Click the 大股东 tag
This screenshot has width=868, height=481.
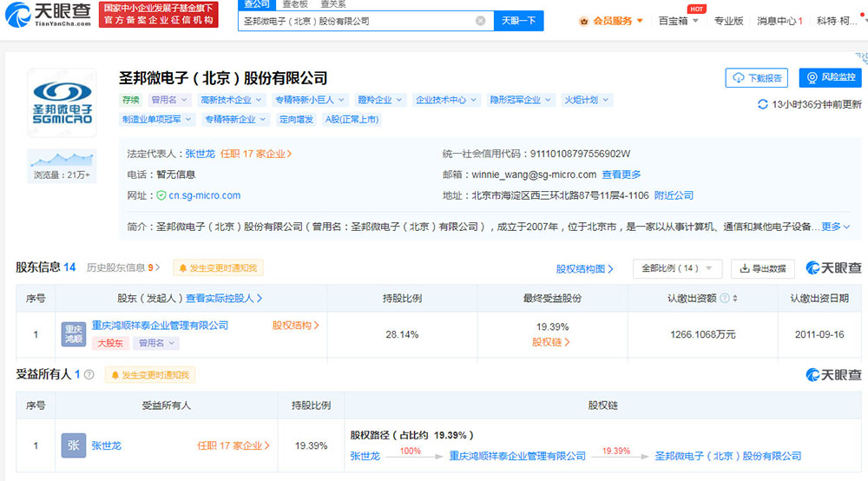point(110,343)
